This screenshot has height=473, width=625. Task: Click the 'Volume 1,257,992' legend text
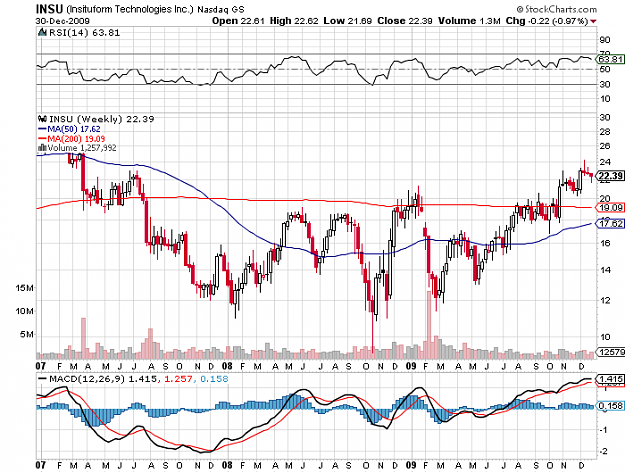pyautogui.click(x=82, y=148)
